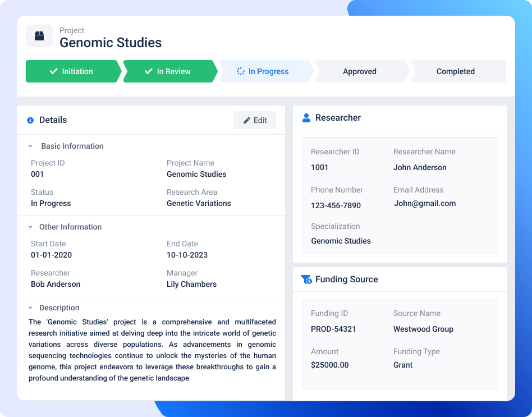The width and height of the screenshot is (532, 417).
Task: Click email address John@gmail.com
Action: [425, 203]
